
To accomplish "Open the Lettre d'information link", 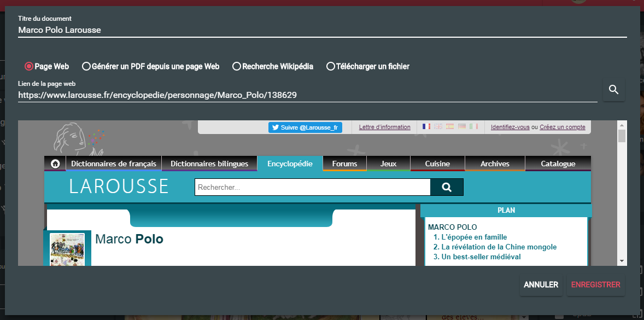I will coord(384,127).
